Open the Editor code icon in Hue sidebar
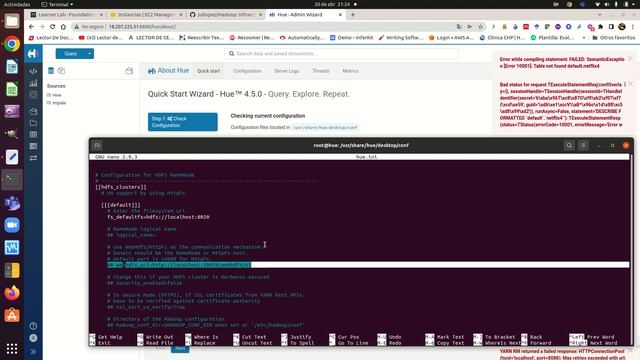The height and width of the screenshot is (360, 640). tap(33, 71)
